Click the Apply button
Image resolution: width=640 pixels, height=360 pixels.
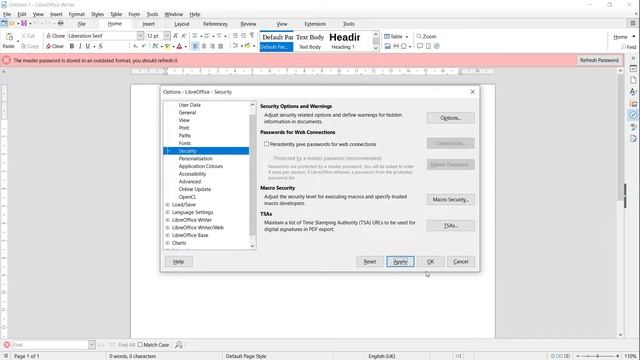click(x=400, y=262)
